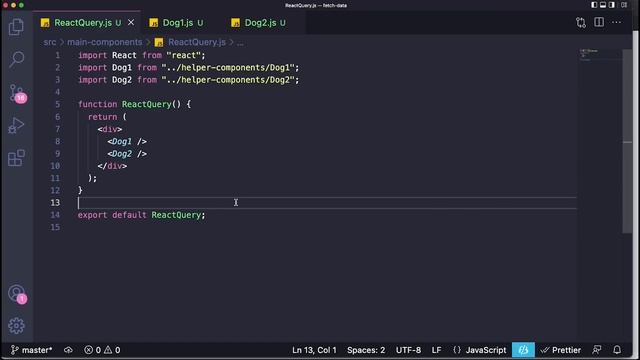Screen dimensions: 640x360
Task: Toggle the primary side bar layout icon
Action: [594, 5]
